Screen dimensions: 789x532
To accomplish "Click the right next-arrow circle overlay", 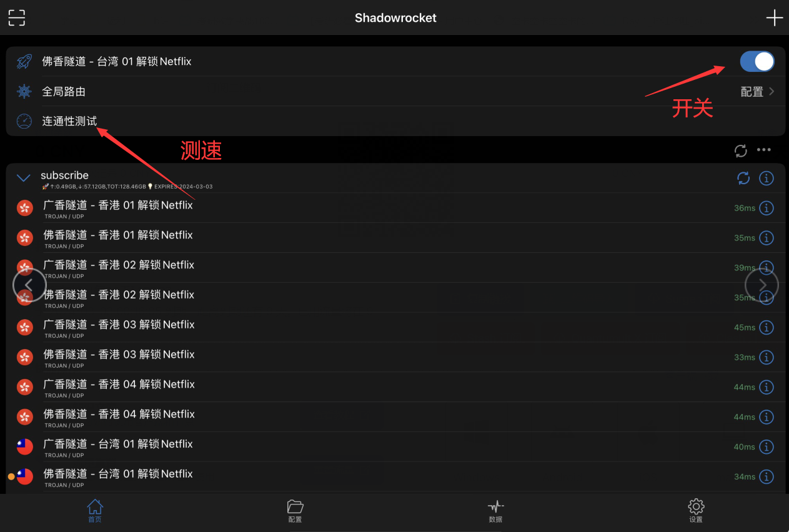I will (x=762, y=285).
